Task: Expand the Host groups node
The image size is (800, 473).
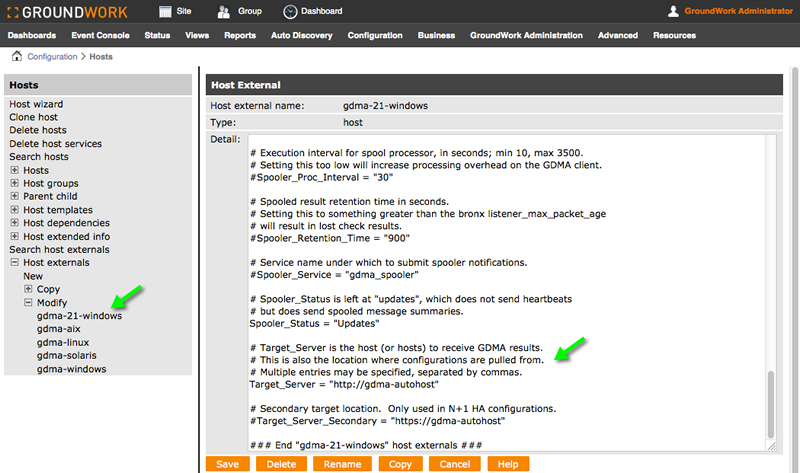Action: pos(14,183)
